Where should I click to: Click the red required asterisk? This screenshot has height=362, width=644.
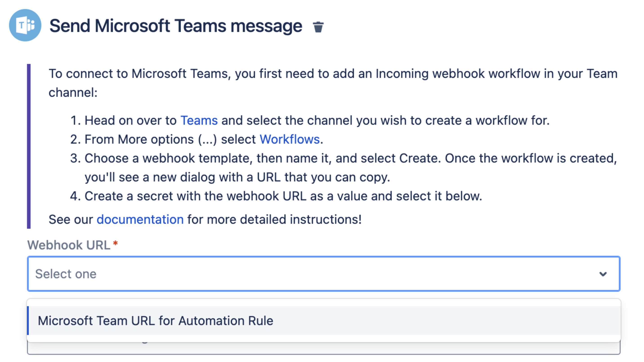coord(115,243)
